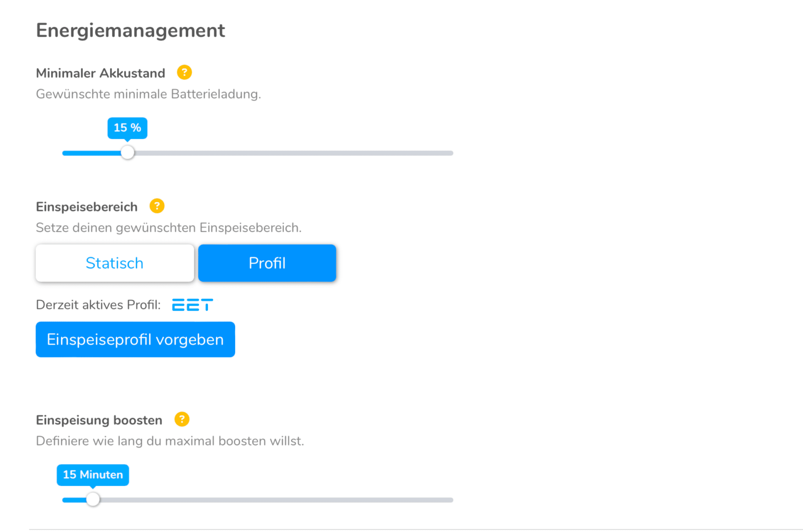Viewport: 803px width, 532px height.
Task: Click the minimum battery level slider handle
Action: point(127,153)
